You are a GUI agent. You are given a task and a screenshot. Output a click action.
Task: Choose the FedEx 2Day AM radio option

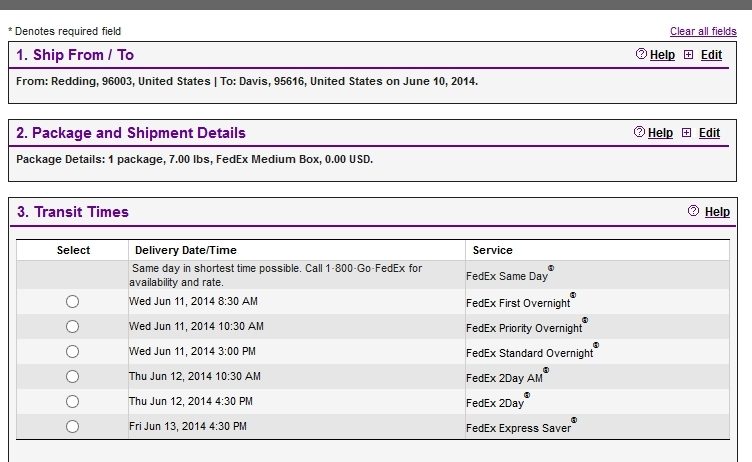pyautogui.click(x=72, y=376)
